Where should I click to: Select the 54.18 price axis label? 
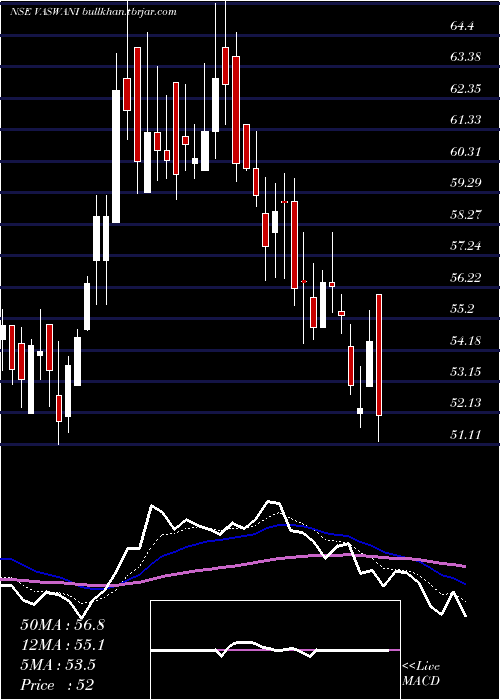tap(466, 341)
